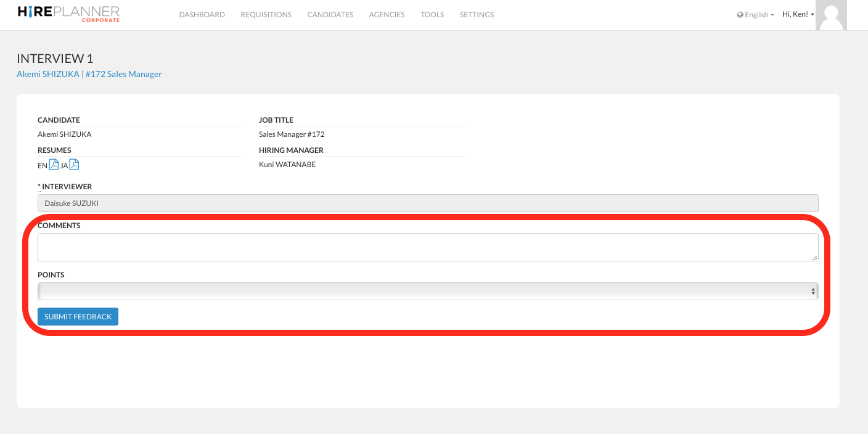The height and width of the screenshot is (434, 868).
Task: Click into the Comments text area
Action: 427,247
